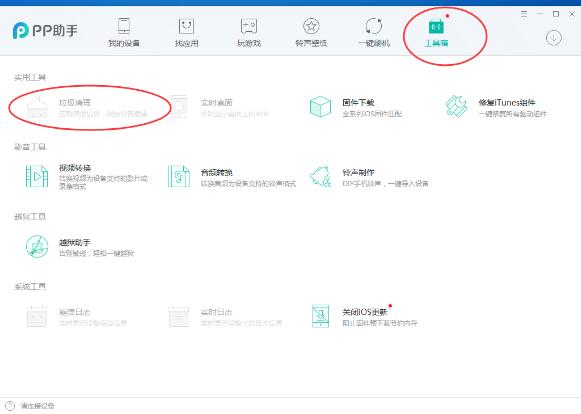
Task: Select the 工具箱 toolbox tab
Action: pyautogui.click(x=436, y=33)
